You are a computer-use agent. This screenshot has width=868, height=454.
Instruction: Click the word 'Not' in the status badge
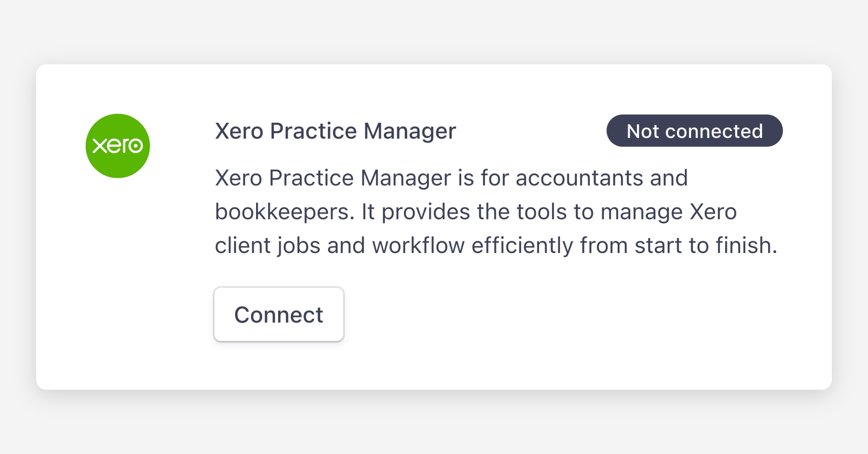[x=643, y=131]
